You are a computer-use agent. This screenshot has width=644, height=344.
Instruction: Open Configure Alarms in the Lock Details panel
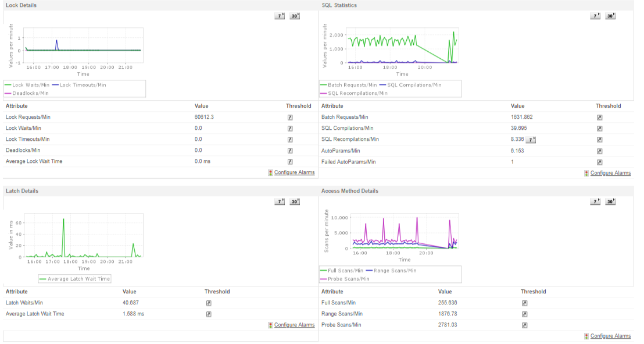click(294, 172)
